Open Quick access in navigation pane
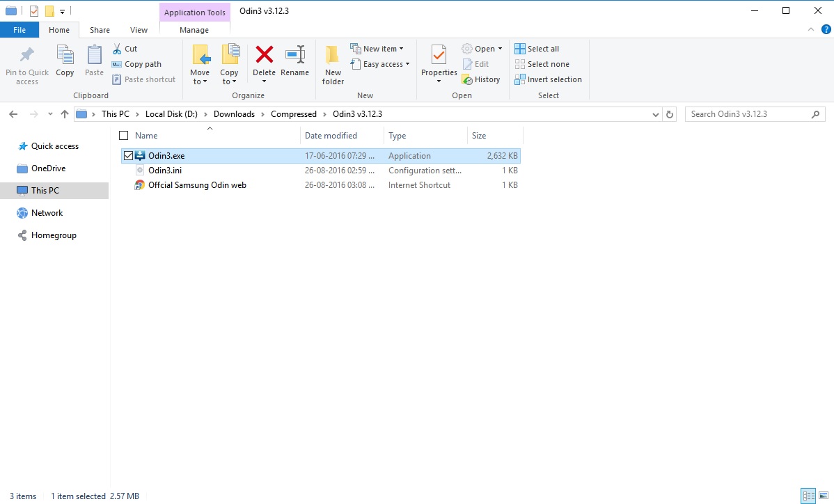 [x=55, y=146]
